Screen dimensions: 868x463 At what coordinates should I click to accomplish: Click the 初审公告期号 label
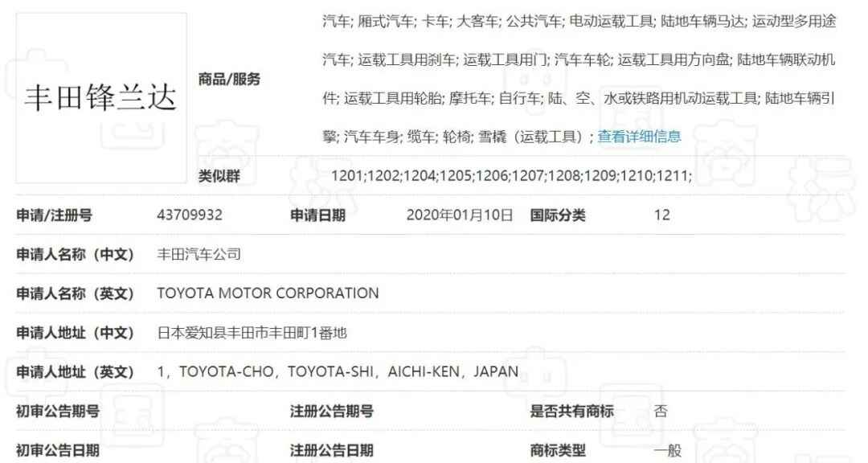[x=58, y=411]
